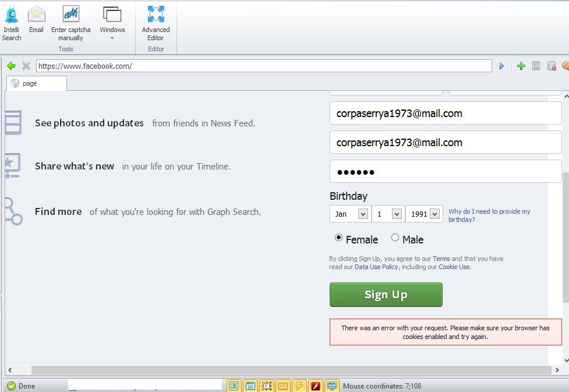This screenshot has height=392, width=569.
Task: Select the Female radio button
Action: [338, 238]
